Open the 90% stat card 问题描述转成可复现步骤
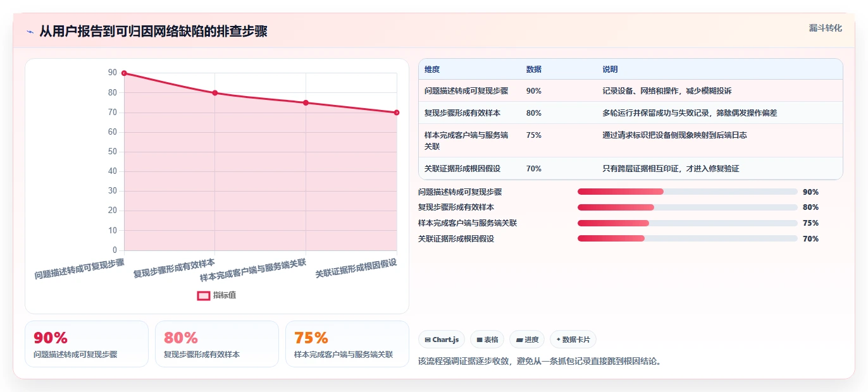 87,344
